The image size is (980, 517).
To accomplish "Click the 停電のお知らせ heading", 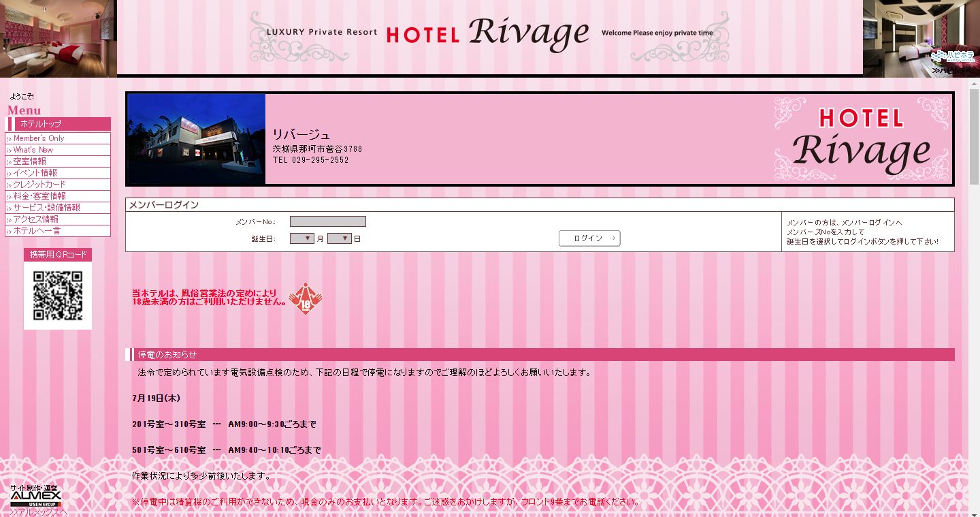I will point(167,355).
